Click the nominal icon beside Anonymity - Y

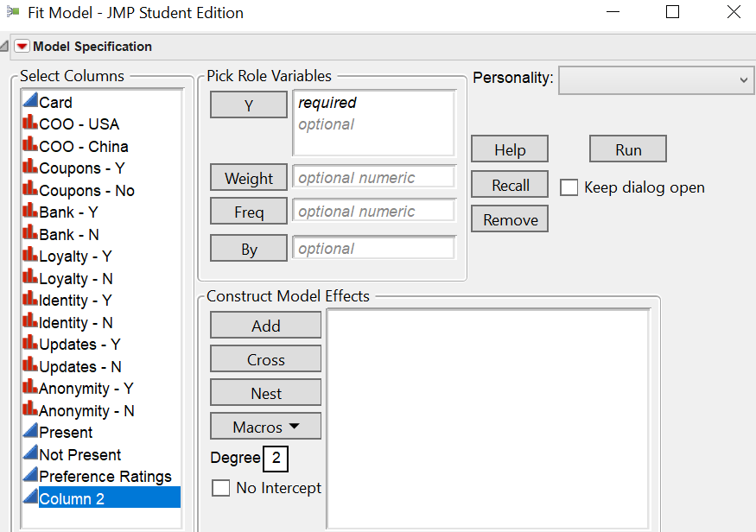[x=30, y=389]
